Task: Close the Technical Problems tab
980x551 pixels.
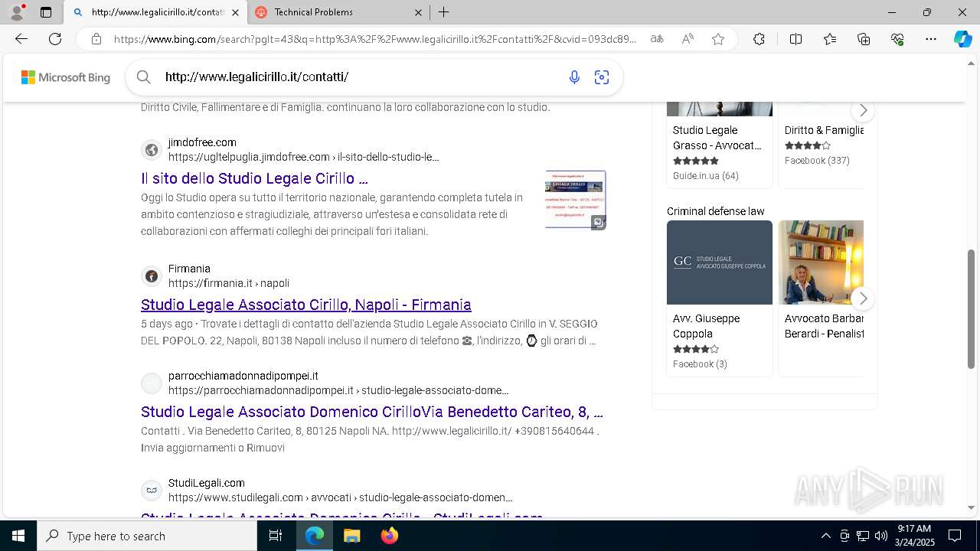Action: (419, 12)
